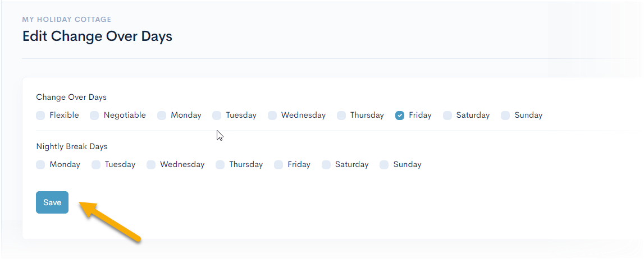Uncheck the Friday change over day
The height and width of the screenshot is (259, 644).
tap(400, 115)
